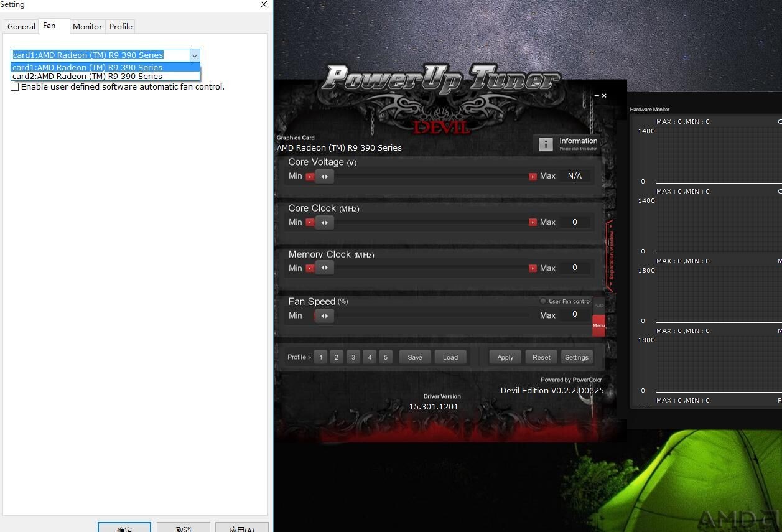The height and width of the screenshot is (532, 782).
Task: Click the Memory Clock Min red arrow
Action: [x=310, y=268]
